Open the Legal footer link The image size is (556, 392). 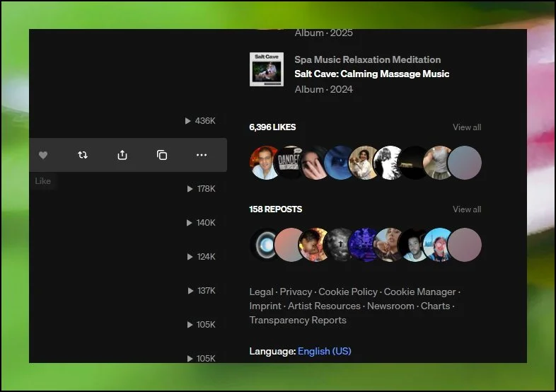261,292
